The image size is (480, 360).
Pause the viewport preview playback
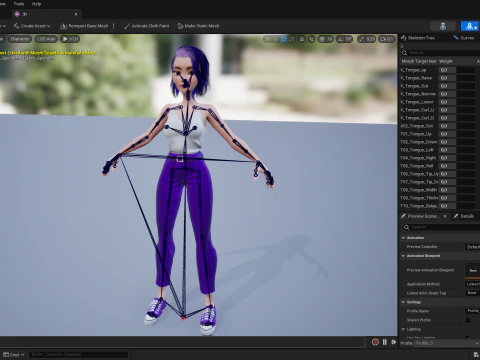pyautogui.click(x=385, y=342)
